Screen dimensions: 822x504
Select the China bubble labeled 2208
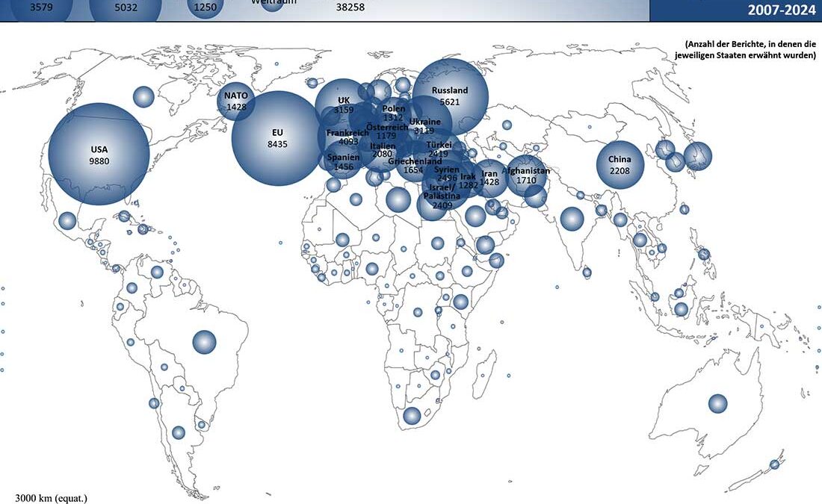pos(619,164)
